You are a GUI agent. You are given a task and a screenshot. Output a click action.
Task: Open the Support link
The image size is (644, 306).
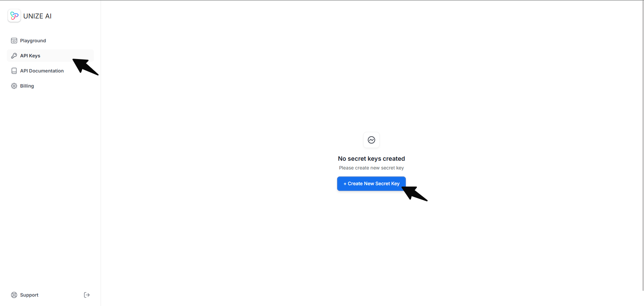pyautogui.click(x=29, y=295)
